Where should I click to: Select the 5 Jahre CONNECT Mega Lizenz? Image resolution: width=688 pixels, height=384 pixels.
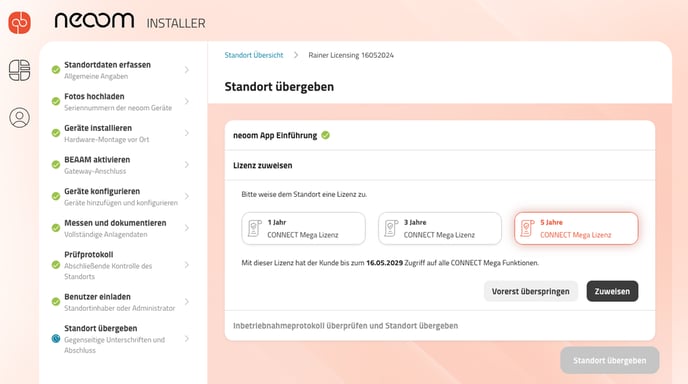576,229
